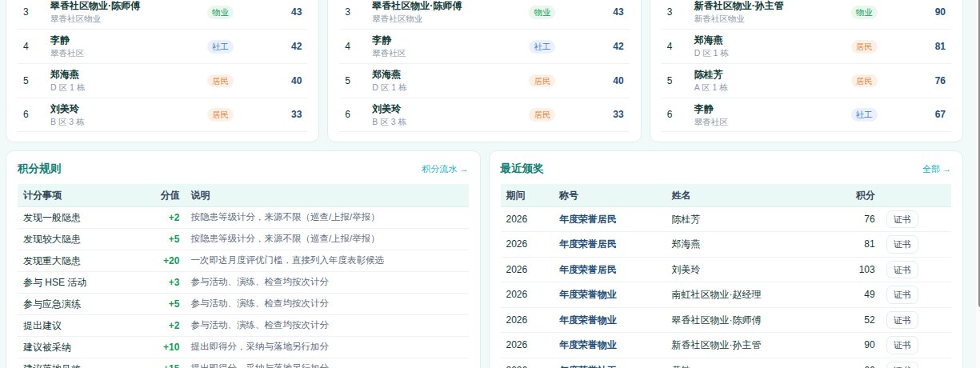View the 证书 for 刘美玲's award
Screen dimensions: 980x368
[x=902, y=270]
